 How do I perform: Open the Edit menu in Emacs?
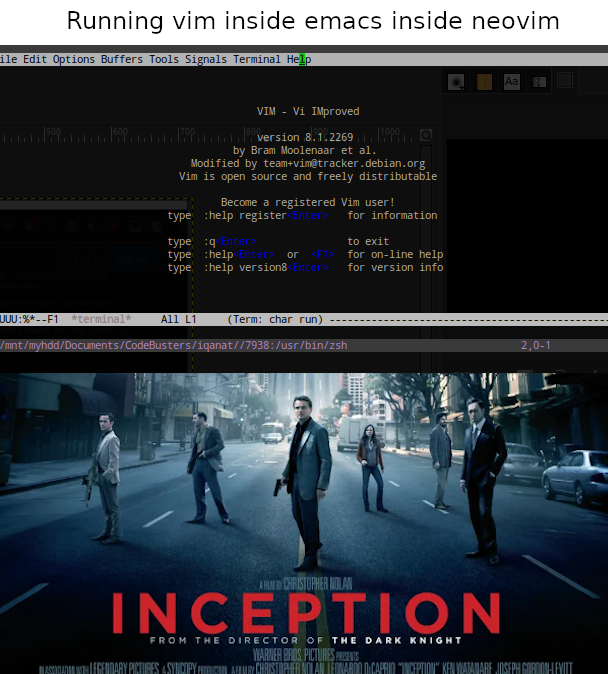(35, 59)
